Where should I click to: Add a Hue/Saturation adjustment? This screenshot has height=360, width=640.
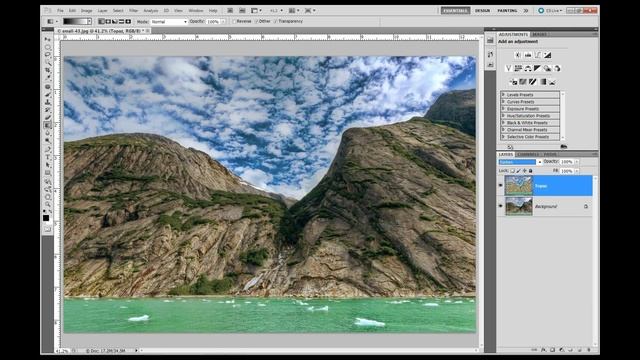pos(518,69)
